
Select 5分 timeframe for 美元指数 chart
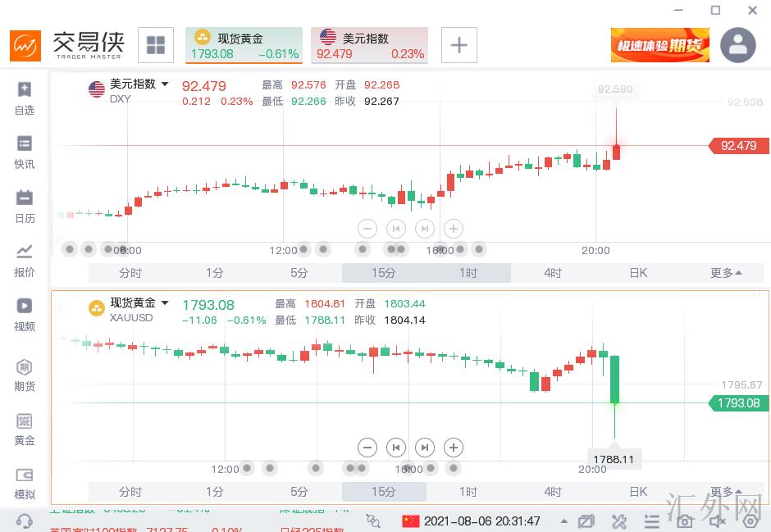299,273
